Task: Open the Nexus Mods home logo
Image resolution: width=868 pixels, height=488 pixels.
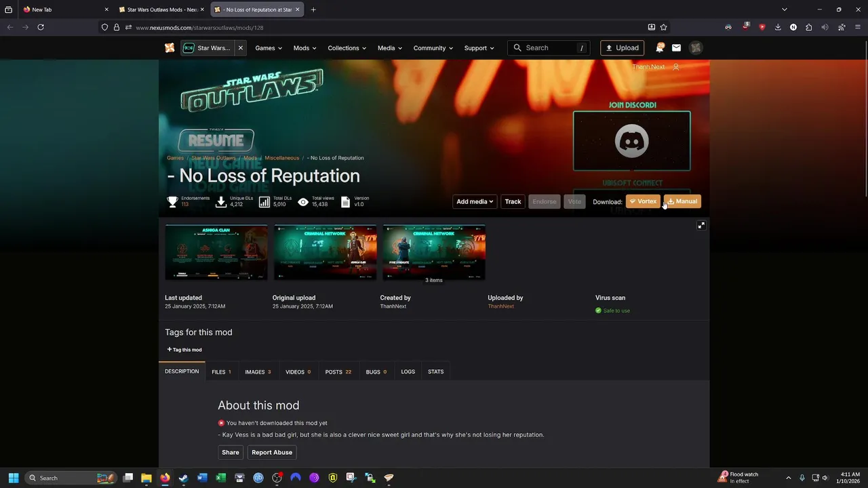Action: pyautogui.click(x=170, y=48)
